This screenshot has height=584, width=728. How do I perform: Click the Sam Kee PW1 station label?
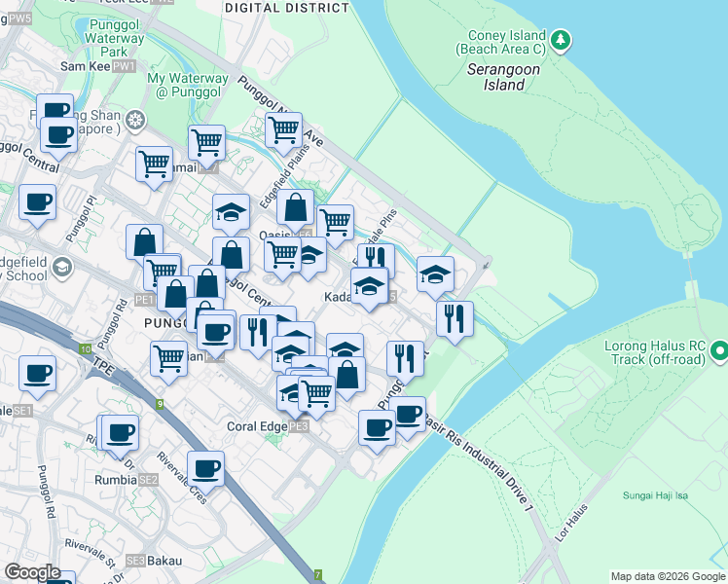98,66
